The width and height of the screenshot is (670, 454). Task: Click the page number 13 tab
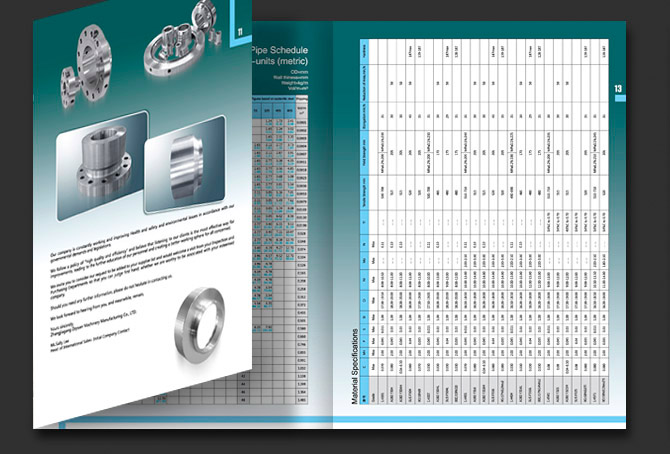tap(618, 90)
